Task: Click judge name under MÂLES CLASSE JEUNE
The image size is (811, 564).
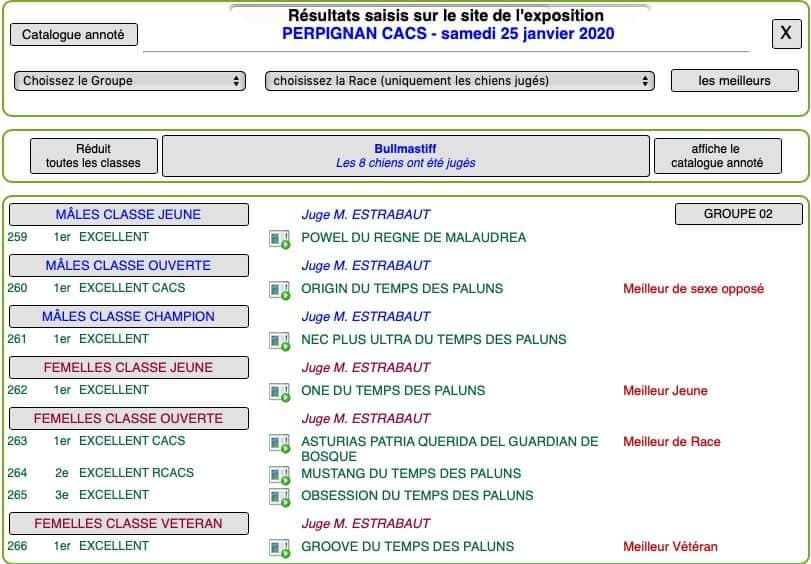Action: point(366,214)
